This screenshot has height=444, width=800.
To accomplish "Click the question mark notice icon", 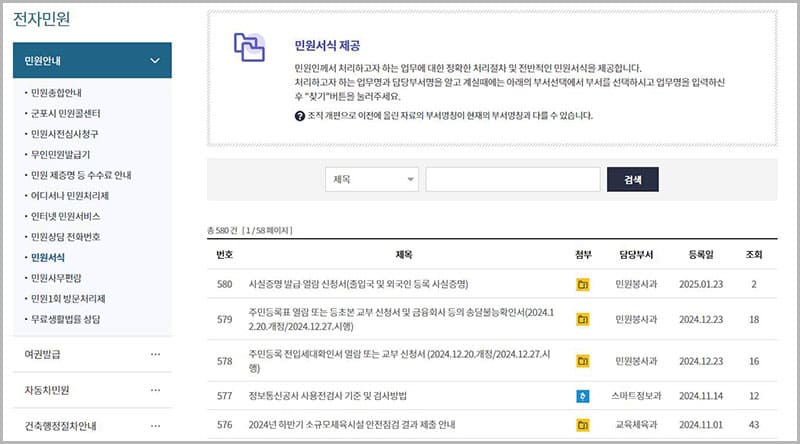I will 300,116.
